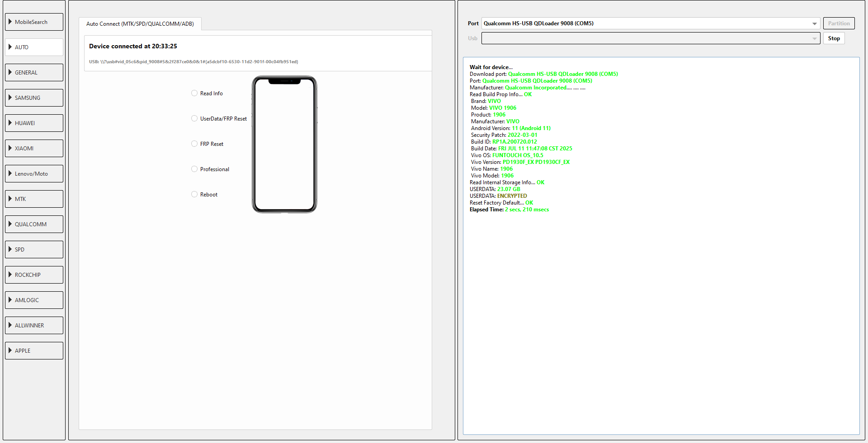Screen dimensions: 868x443
Task: Expand the GENERAL sidebar section
Action: click(x=34, y=72)
